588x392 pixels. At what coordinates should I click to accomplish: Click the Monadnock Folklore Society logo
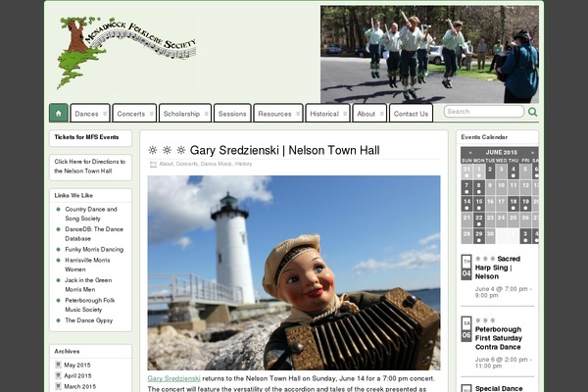pos(126,53)
